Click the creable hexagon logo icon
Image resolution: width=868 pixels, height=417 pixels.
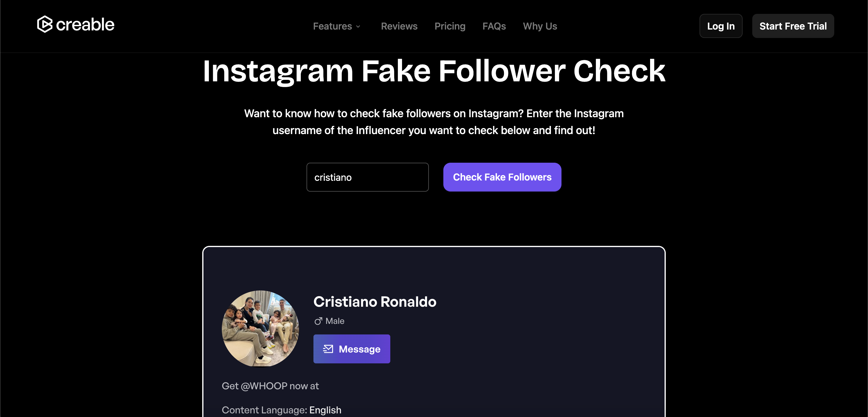tap(45, 24)
